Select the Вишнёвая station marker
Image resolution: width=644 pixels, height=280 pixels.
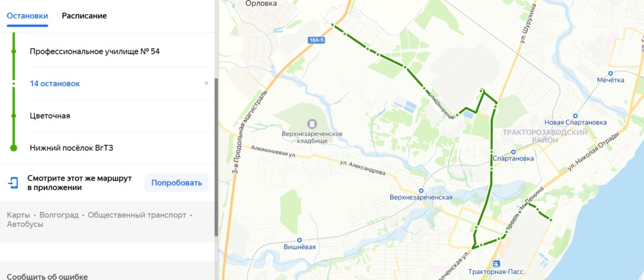299,240
